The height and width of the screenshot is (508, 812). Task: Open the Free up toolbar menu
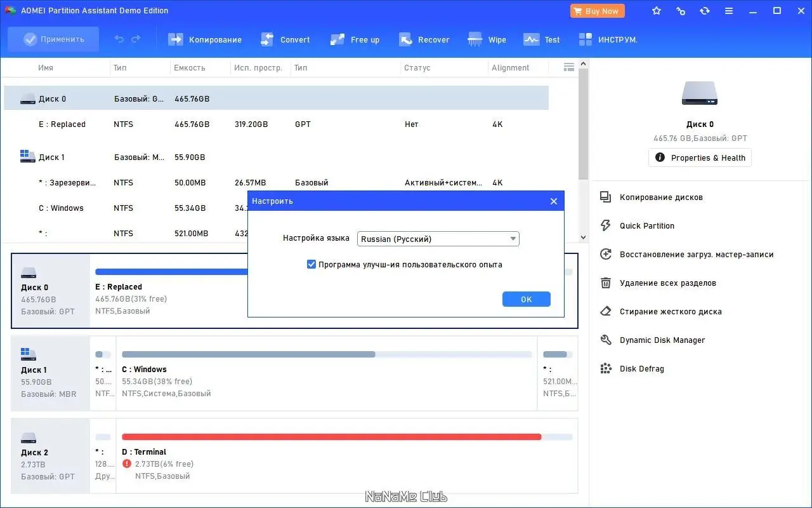[x=355, y=39]
